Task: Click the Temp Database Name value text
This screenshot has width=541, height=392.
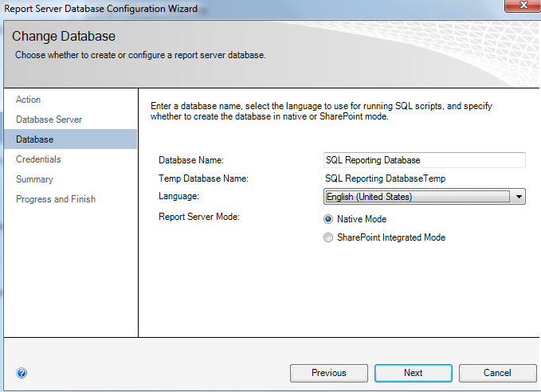Action: point(385,178)
